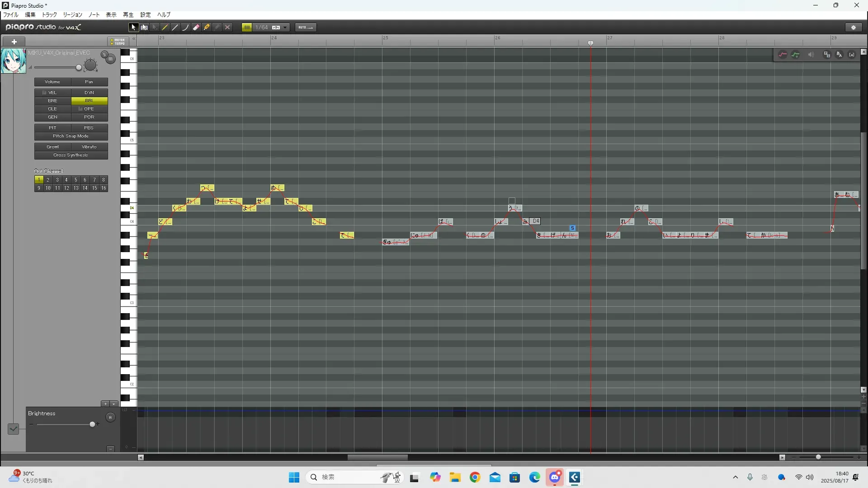
Task: Click the Brightness slider handle
Action: click(93, 424)
